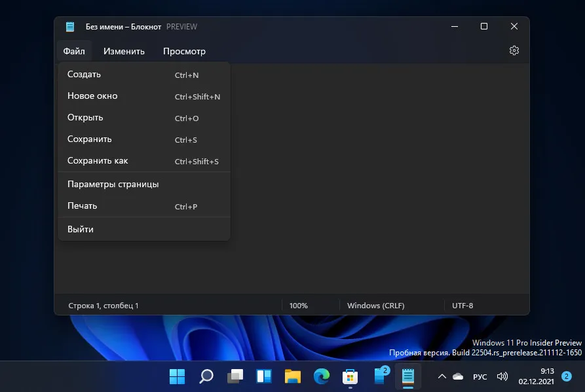Switch input language via РУС indicator
This screenshot has height=392, width=585.
pos(480,376)
